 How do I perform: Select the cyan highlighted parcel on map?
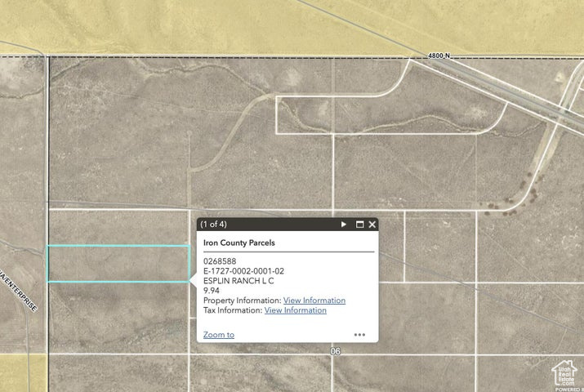pyautogui.click(x=118, y=264)
